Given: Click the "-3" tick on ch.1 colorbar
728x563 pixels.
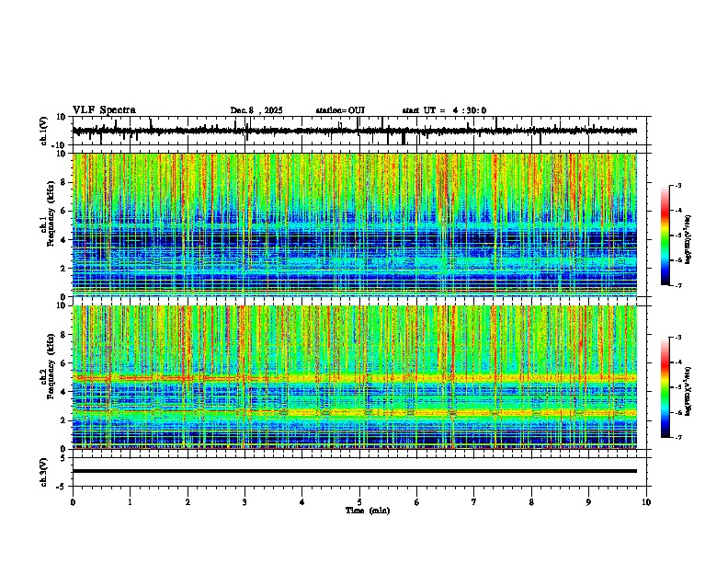Looking at the screenshot, I should coord(677,186).
